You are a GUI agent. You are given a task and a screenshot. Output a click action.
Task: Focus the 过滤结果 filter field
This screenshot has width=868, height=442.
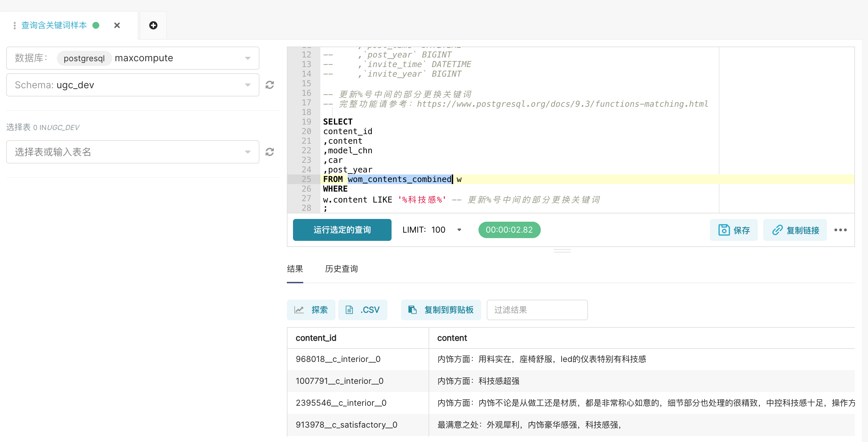coord(537,310)
